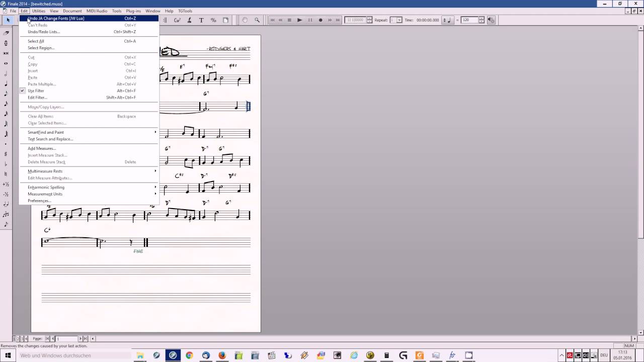Screen dimensions: 644x362
Task: Open the Repeat dropdown
Action: click(399, 20)
